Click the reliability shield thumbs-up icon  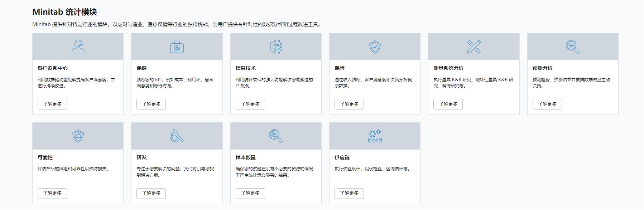[x=78, y=136]
